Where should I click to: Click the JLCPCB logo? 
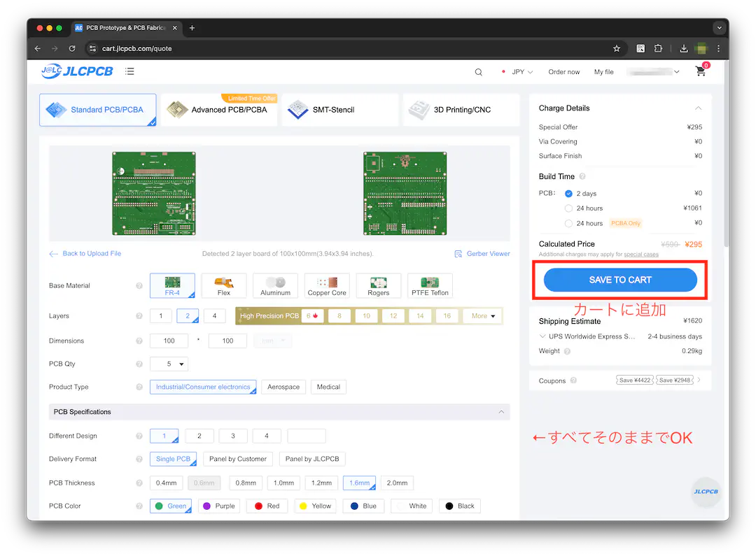tap(77, 71)
